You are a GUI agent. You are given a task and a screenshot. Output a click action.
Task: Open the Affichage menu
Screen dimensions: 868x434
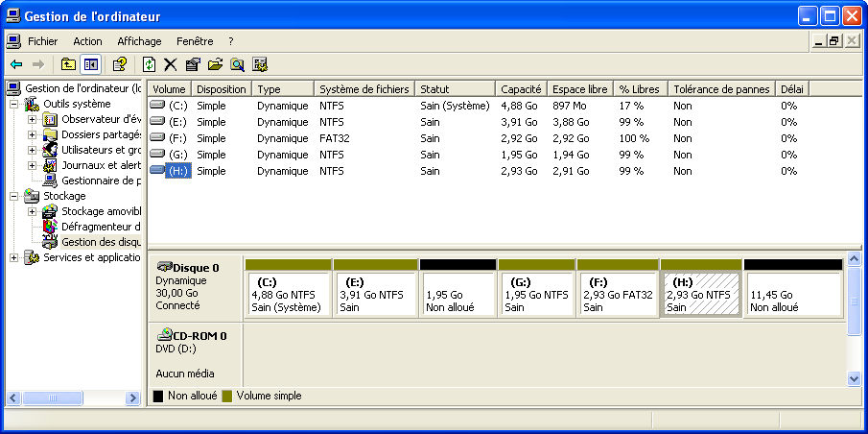coord(139,41)
